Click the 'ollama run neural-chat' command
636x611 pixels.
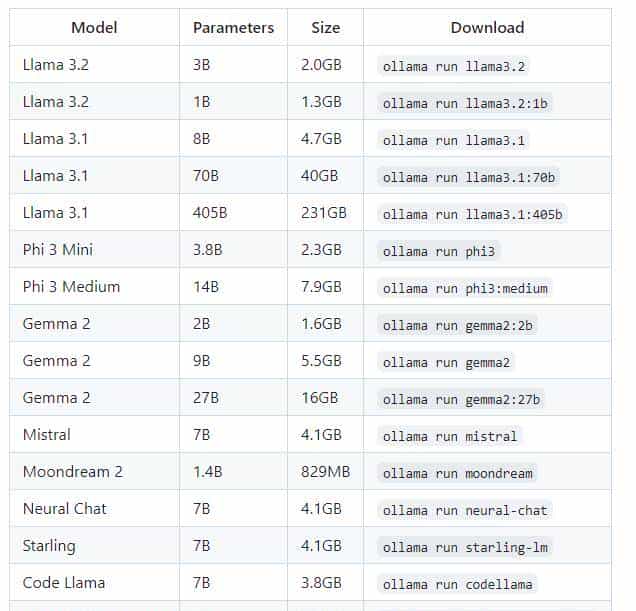click(465, 510)
